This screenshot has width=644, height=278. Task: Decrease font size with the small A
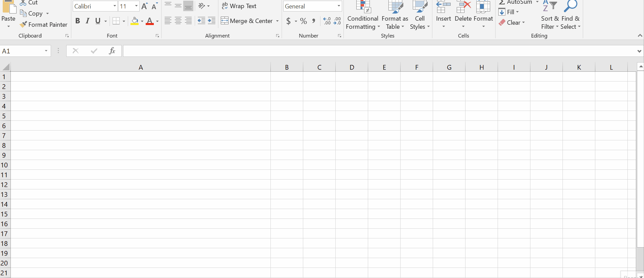tap(154, 6)
